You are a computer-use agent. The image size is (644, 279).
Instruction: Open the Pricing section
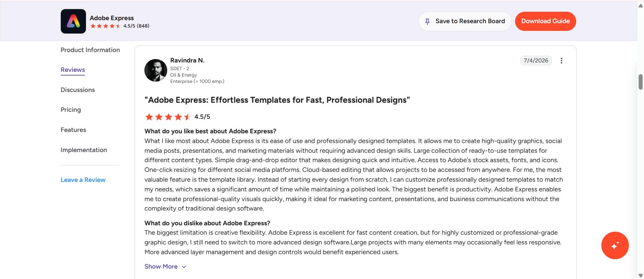[x=71, y=110]
